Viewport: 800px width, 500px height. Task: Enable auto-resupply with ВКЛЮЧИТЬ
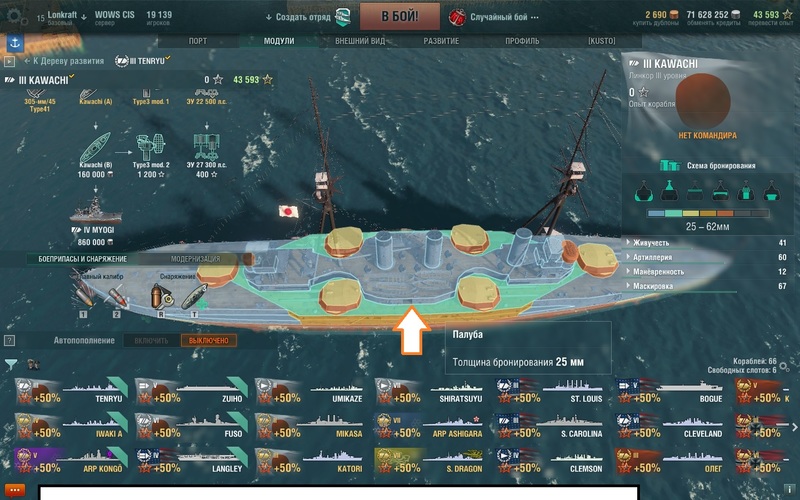click(151, 340)
